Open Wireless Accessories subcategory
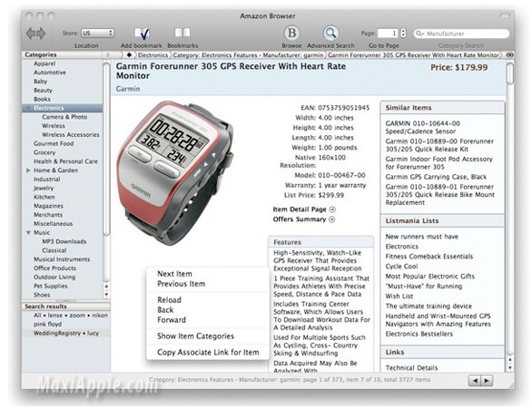The image size is (532, 409). tap(71, 135)
